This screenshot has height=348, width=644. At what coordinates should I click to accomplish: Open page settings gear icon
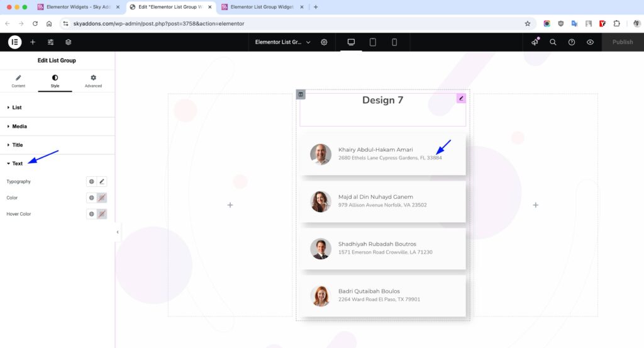pyautogui.click(x=324, y=42)
